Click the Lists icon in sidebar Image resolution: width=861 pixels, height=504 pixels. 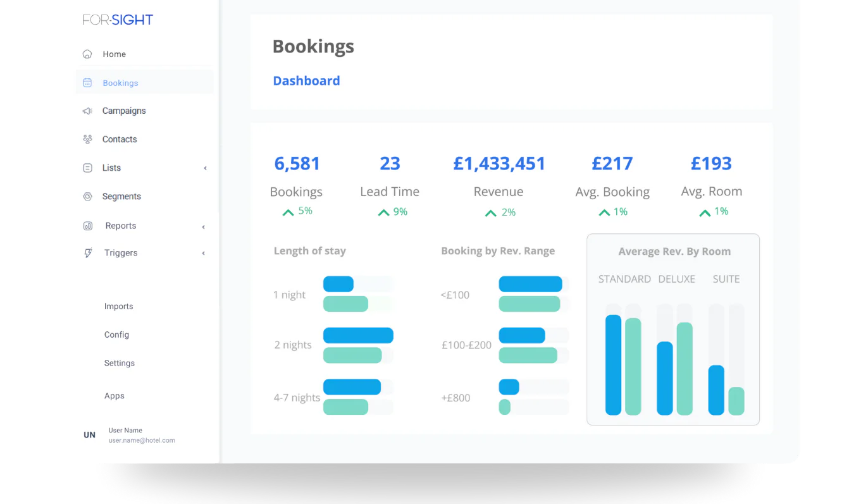(x=87, y=168)
